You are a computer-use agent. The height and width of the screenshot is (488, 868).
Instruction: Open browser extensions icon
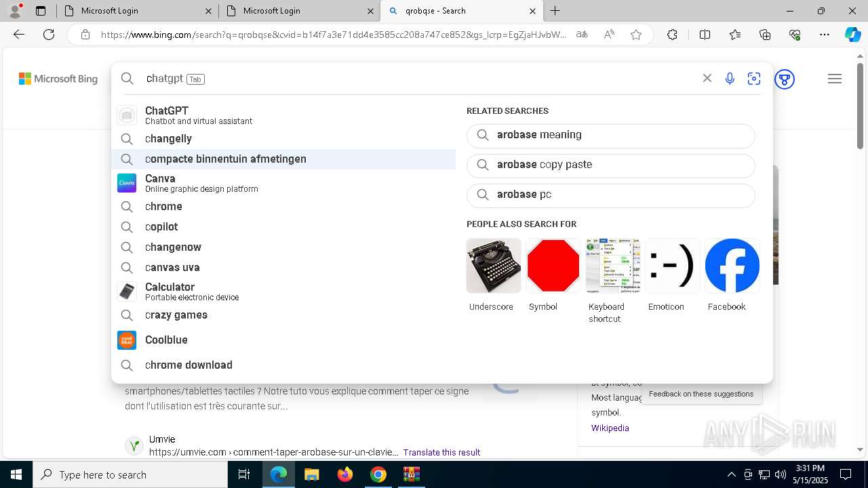coord(672,35)
